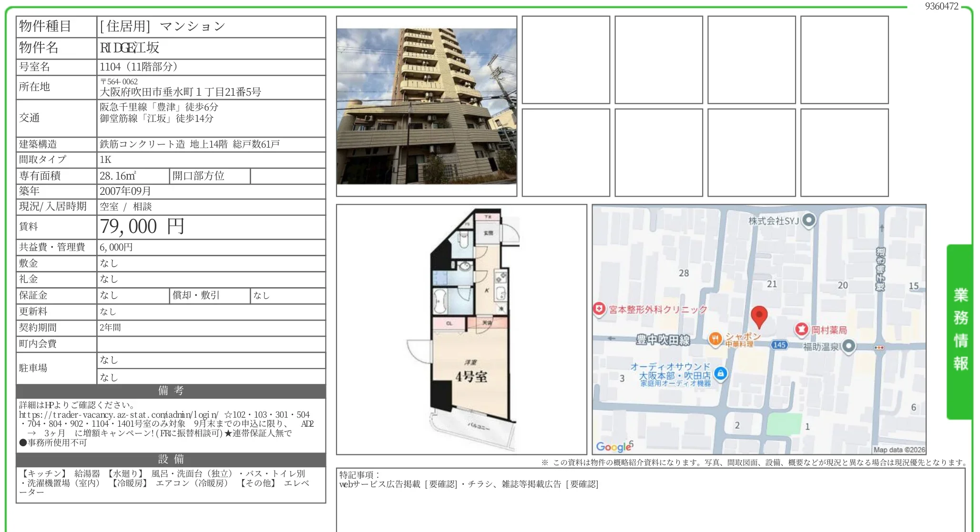This screenshot has width=980, height=532.
Task: Select the build date 2007年09月
Action: [125, 191]
